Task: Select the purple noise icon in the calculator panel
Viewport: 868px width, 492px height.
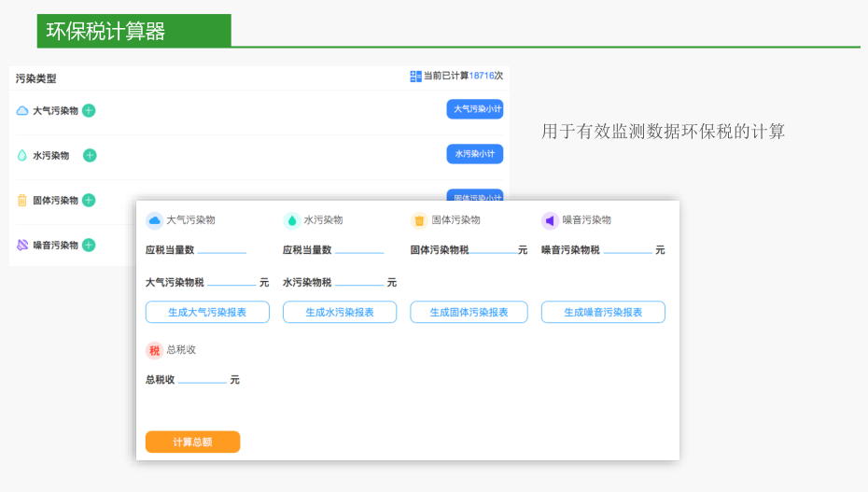Action: 550,220
